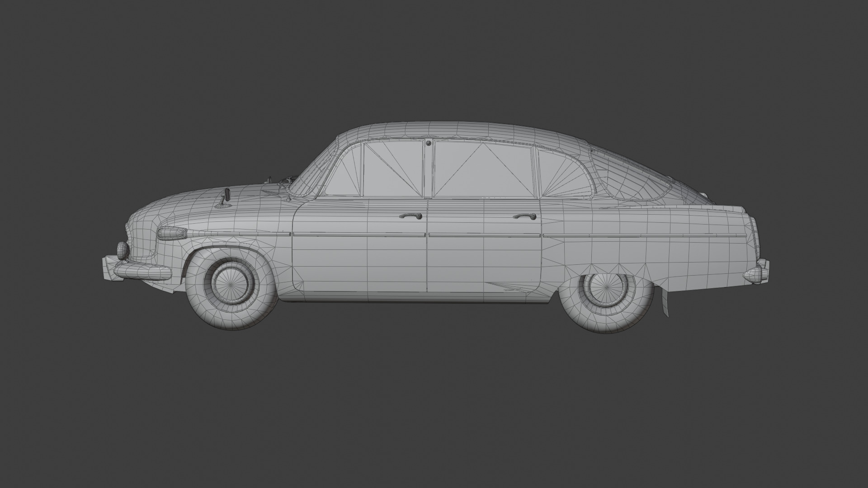This screenshot has width=868, height=488.
Task: Select the front headlight on the fender
Action: (x=172, y=233)
